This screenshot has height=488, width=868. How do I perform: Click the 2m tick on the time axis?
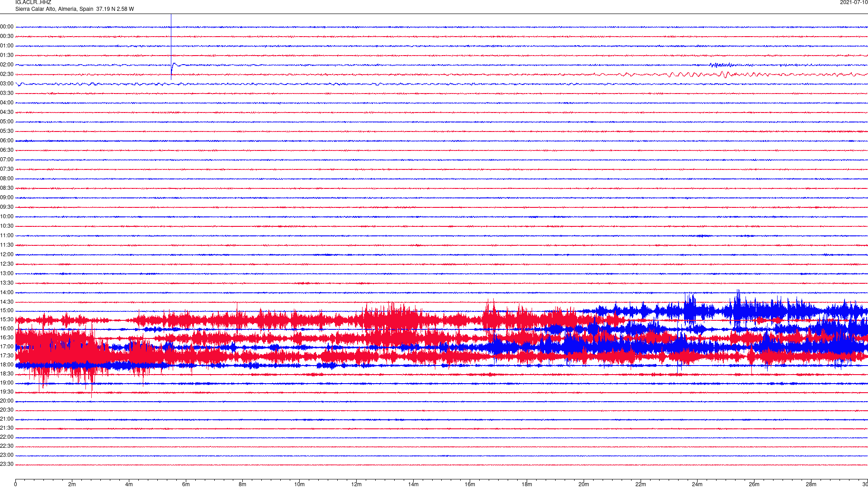(72, 484)
